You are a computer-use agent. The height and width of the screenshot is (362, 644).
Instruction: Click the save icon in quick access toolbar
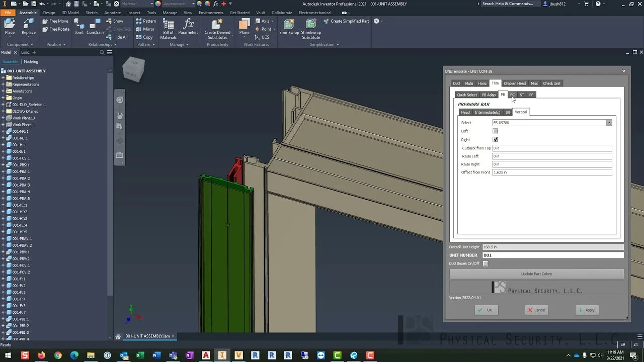point(34,4)
